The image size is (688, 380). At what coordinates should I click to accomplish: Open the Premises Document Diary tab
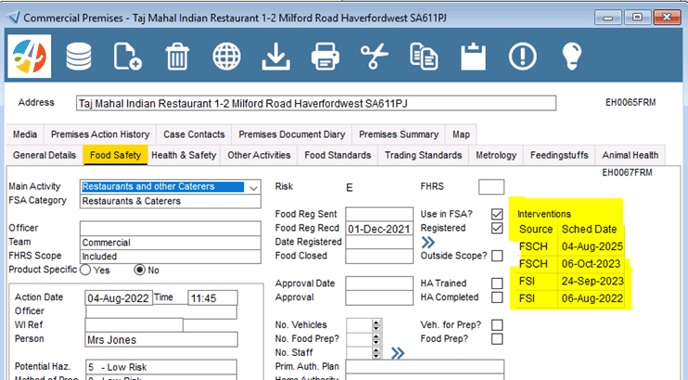click(x=292, y=135)
